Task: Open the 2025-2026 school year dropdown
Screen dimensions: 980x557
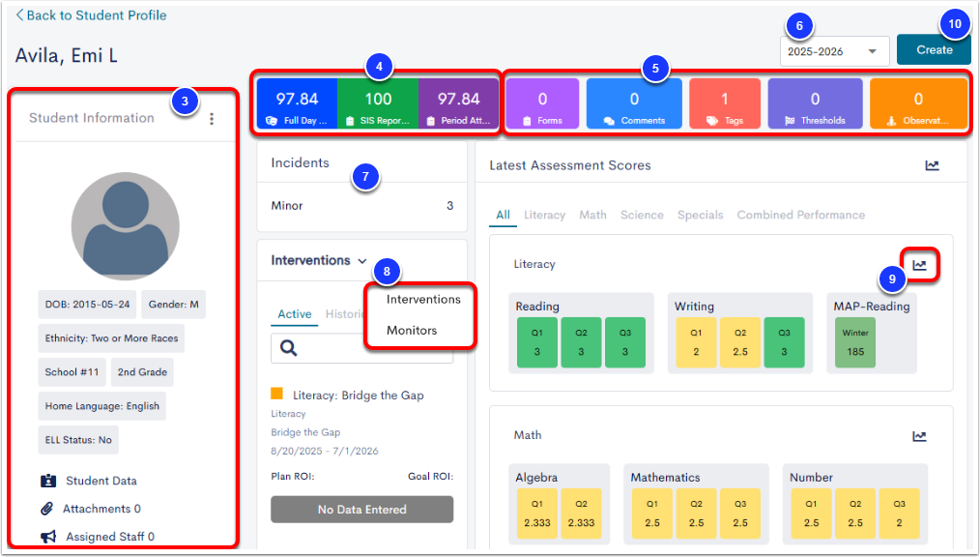Action: [835, 51]
